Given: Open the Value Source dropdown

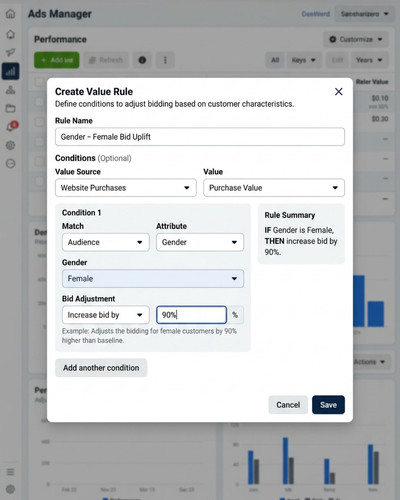Looking at the screenshot, I should 126,188.
